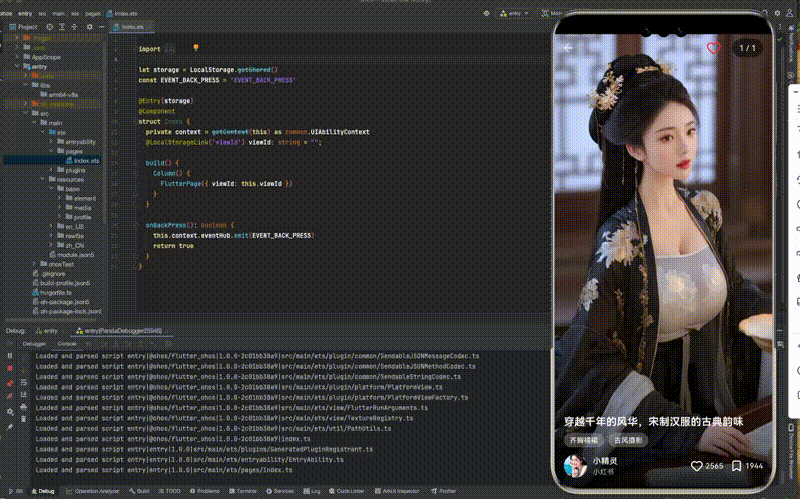Click the target icon left of entry configuration
This screenshot has width=800, height=499.
[486, 13]
